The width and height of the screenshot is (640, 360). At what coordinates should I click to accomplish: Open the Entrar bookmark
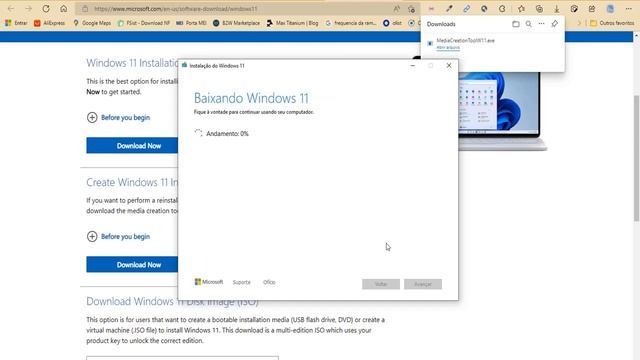(x=16, y=23)
